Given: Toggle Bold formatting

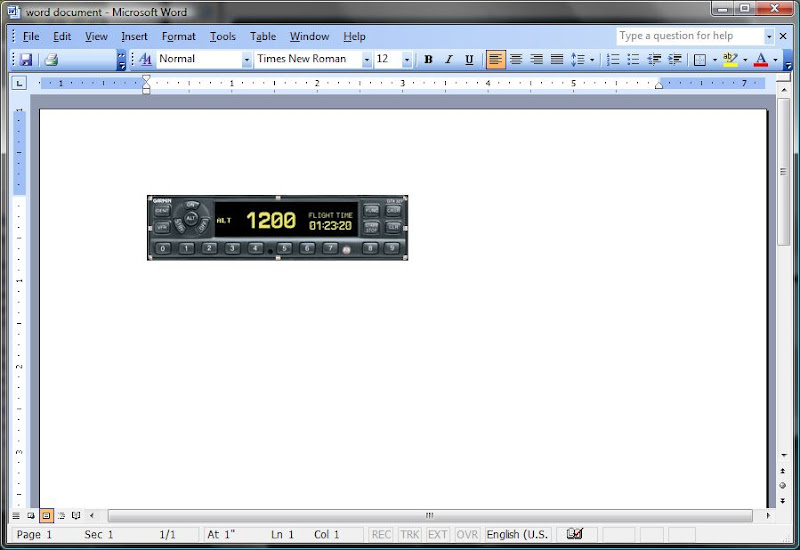Looking at the screenshot, I should click(x=428, y=60).
